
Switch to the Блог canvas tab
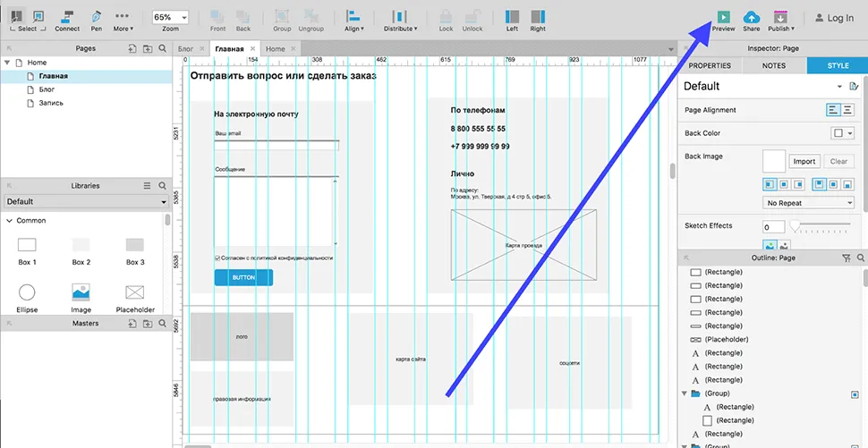pyautogui.click(x=186, y=49)
